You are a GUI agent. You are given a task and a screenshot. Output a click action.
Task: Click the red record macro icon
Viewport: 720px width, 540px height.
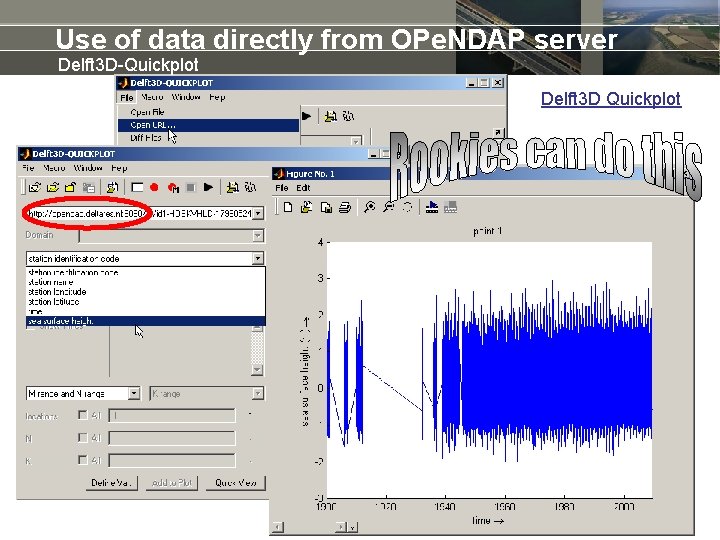tap(154, 187)
